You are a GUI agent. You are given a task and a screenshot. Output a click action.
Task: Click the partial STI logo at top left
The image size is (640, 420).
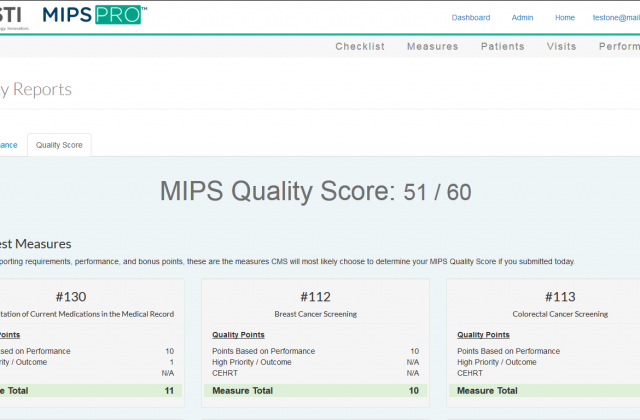14,14
